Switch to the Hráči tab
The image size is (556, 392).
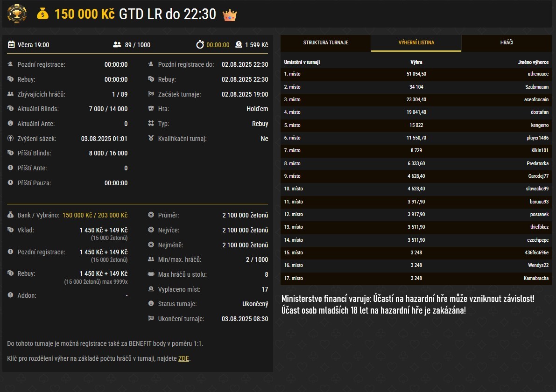pyautogui.click(x=507, y=43)
